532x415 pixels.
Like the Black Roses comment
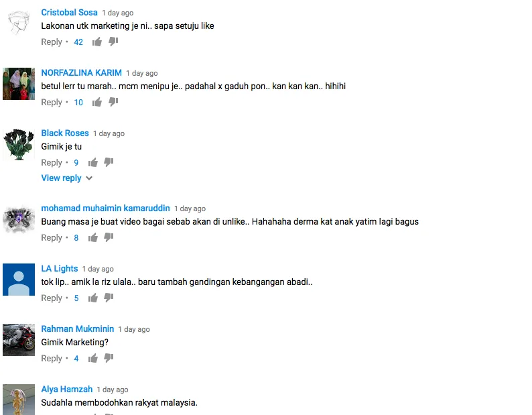tap(92, 162)
